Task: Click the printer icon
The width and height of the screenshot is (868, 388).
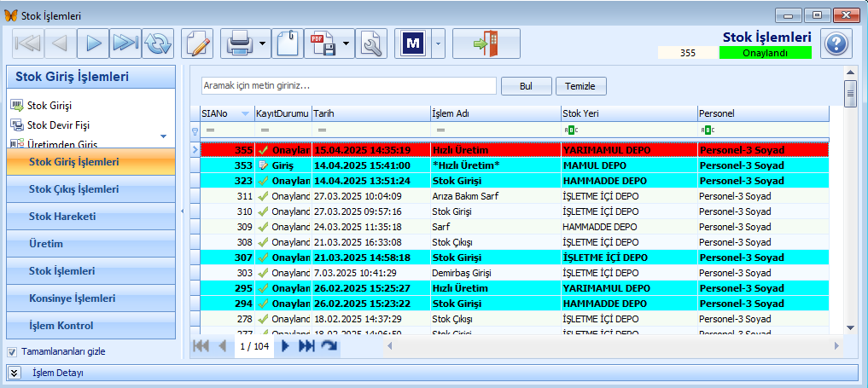Action: (x=239, y=43)
